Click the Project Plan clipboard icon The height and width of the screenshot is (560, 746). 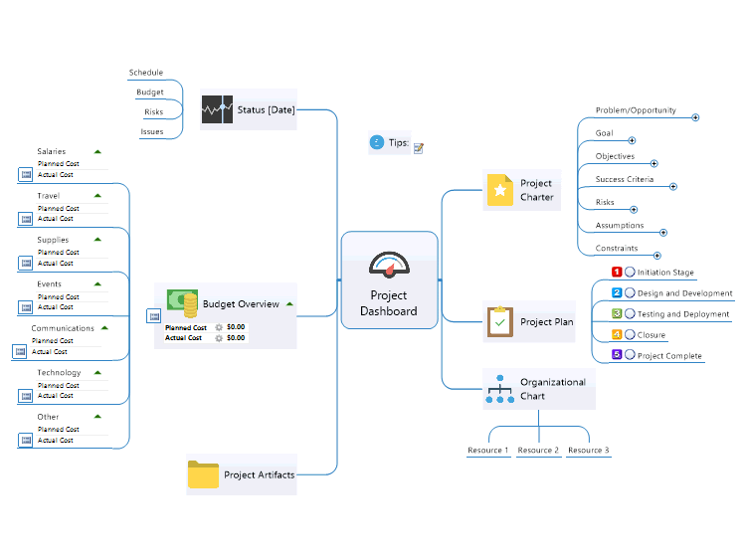[500, 321]
